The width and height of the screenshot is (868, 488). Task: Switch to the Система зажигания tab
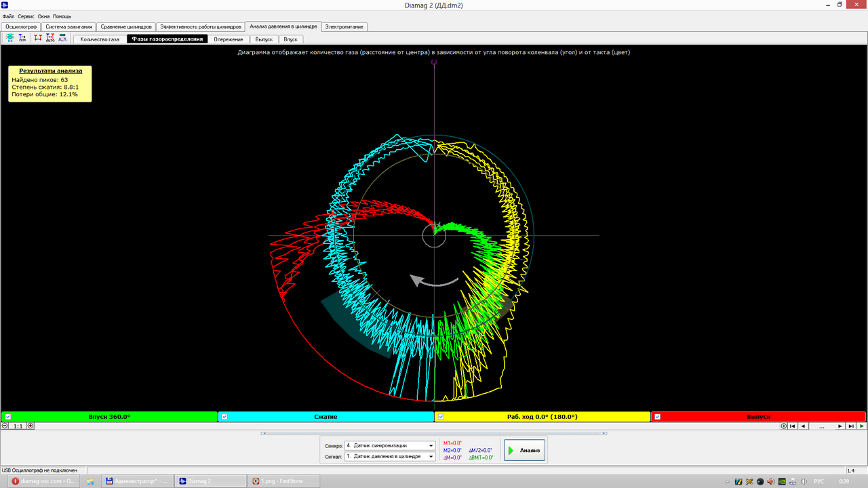coord(68,27)
